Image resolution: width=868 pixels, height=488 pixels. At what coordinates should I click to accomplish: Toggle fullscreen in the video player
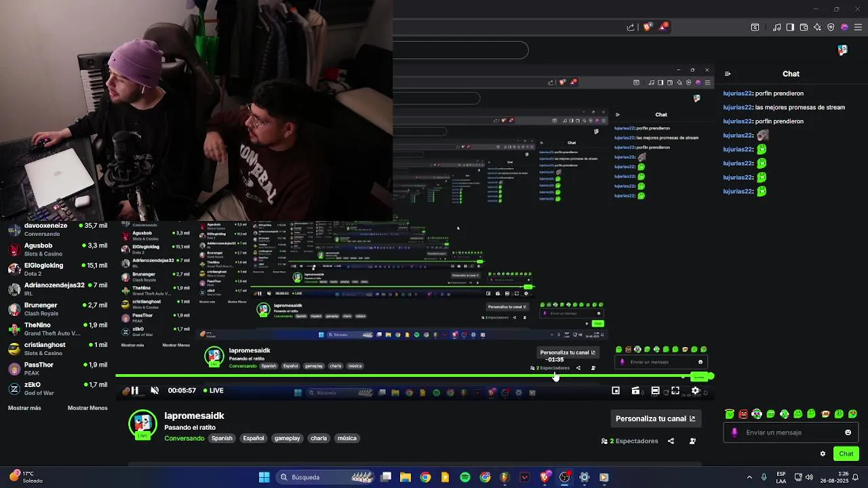(675, 390)
